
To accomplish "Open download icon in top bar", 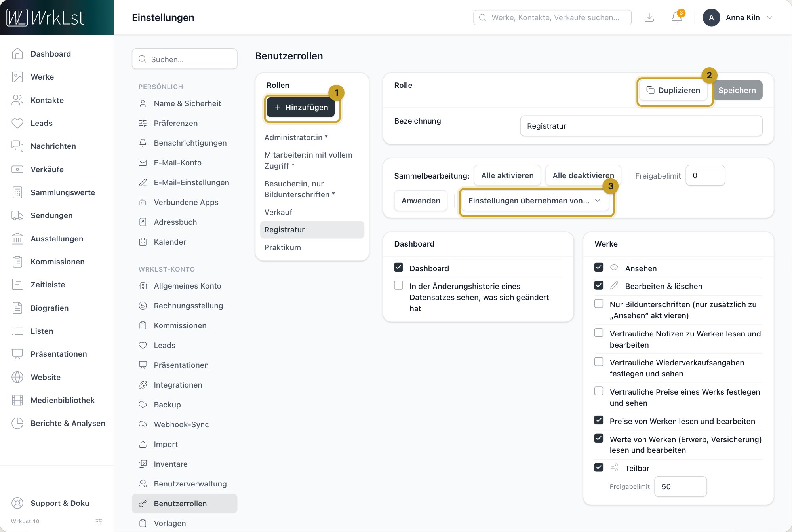I will point(649,17).
